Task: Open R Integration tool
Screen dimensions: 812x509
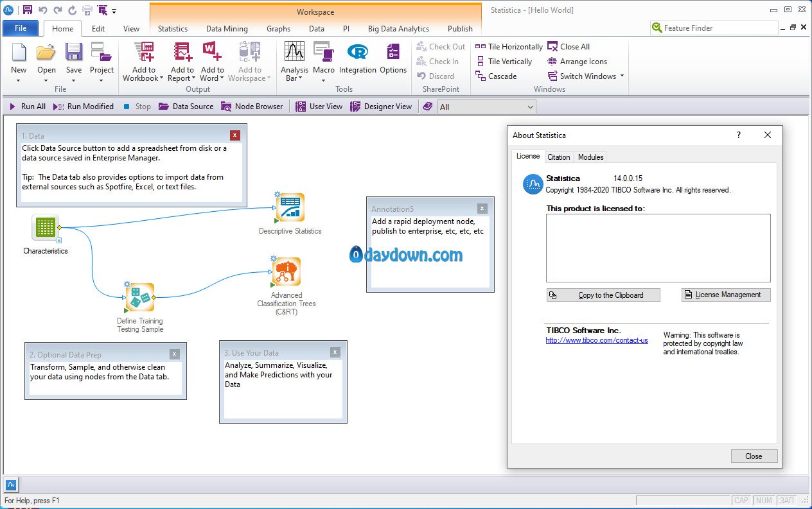Action: (x=357, y=53)
